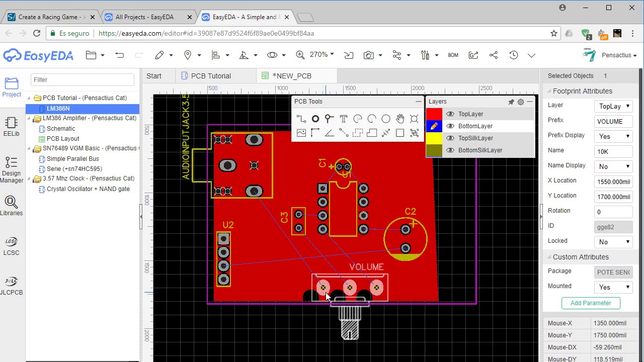Screen dimensions: 644x362
Task: Select the Circle tool in PCB Tools
Action: click(385, 119)
